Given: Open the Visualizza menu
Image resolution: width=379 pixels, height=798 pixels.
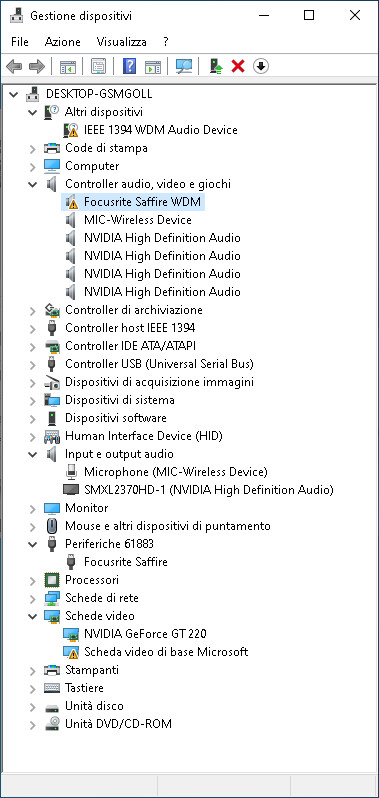Looking at the screenshot, I should (x=122, y=42).
